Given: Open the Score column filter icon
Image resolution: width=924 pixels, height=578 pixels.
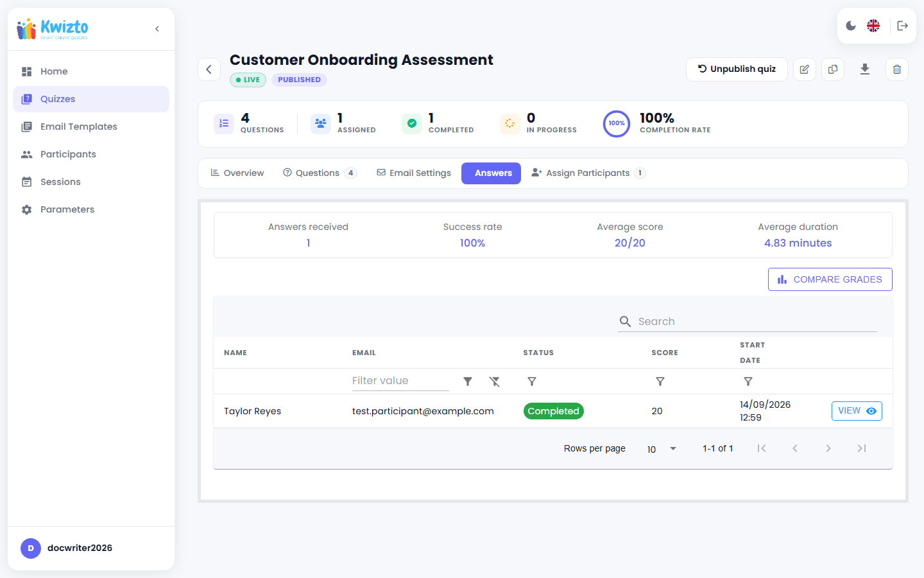Looking at the screenshot, I should click(660, 381).
